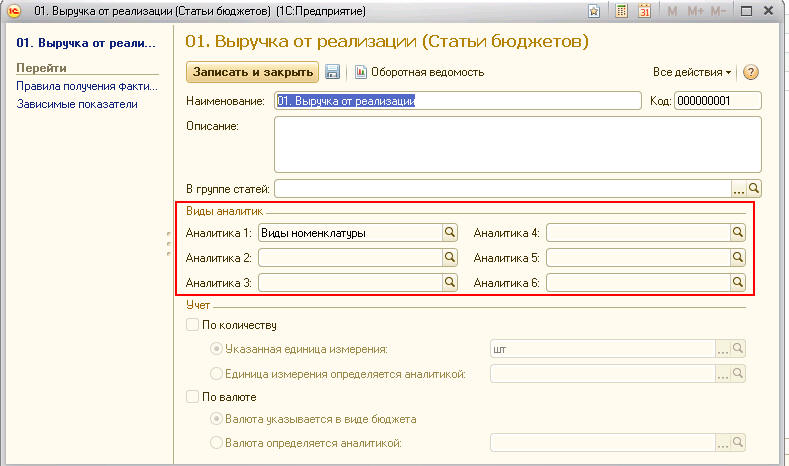Image resolution: width=789 pixels, height=466 pixels.
Task: Click magnifier icon for Аналитика 4
Action: pos(738,232)
